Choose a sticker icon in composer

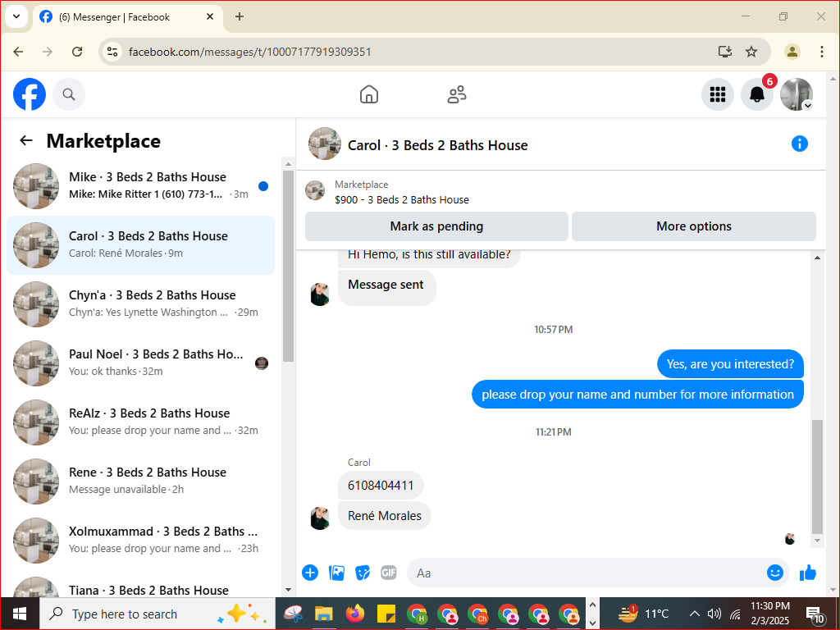pos(363,573)
